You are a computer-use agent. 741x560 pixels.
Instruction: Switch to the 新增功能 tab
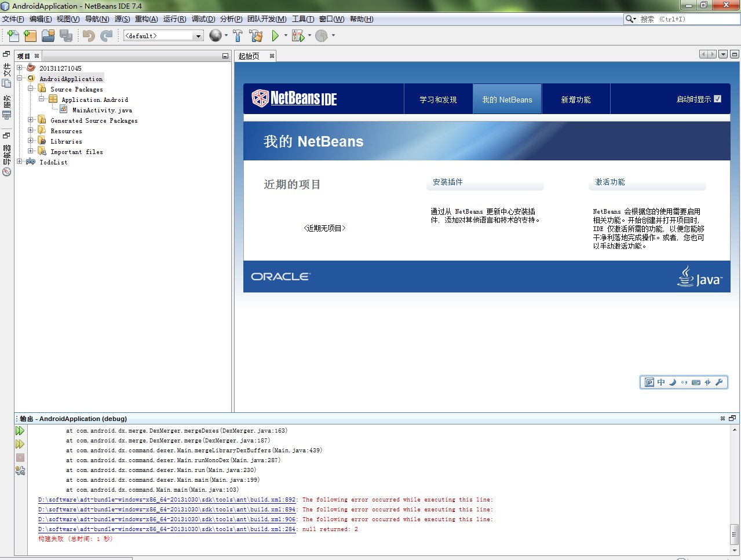(576, 99)
